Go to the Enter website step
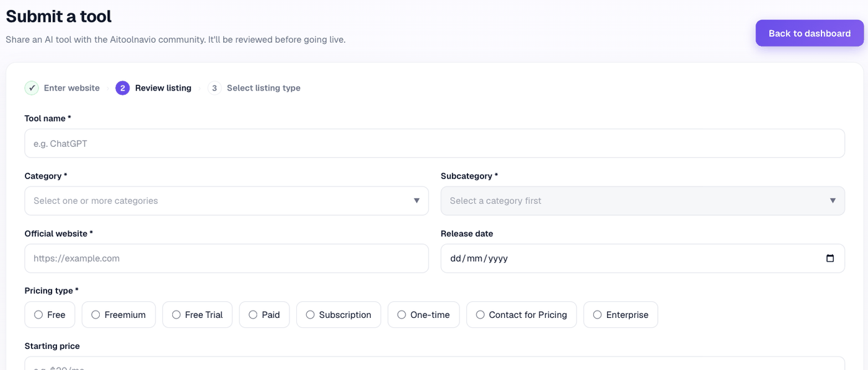 62,88
